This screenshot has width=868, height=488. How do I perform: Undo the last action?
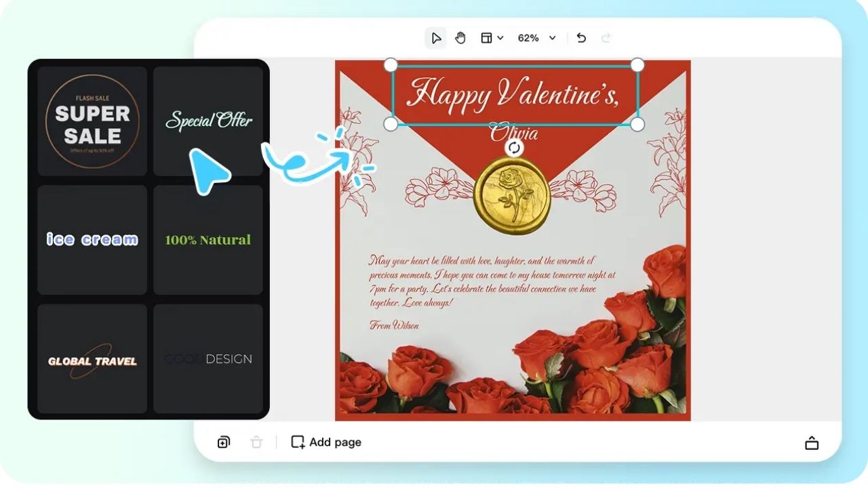[581, 38]
